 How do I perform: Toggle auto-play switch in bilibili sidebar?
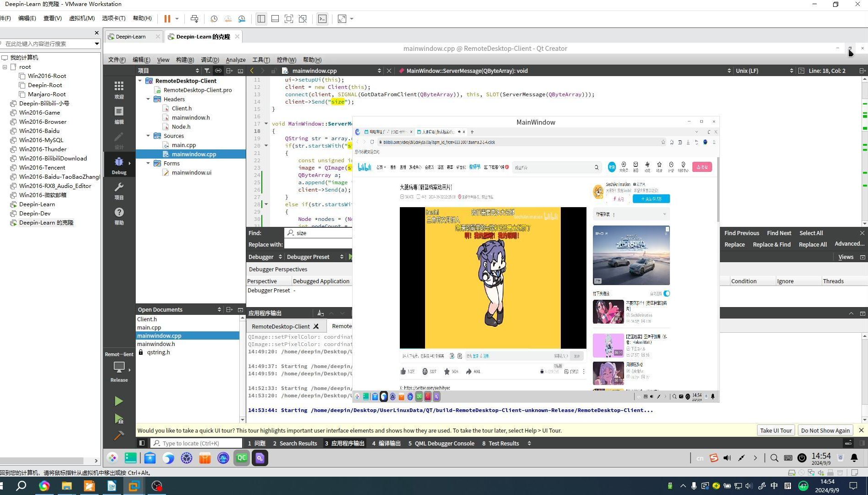click(x=667, y=293)
